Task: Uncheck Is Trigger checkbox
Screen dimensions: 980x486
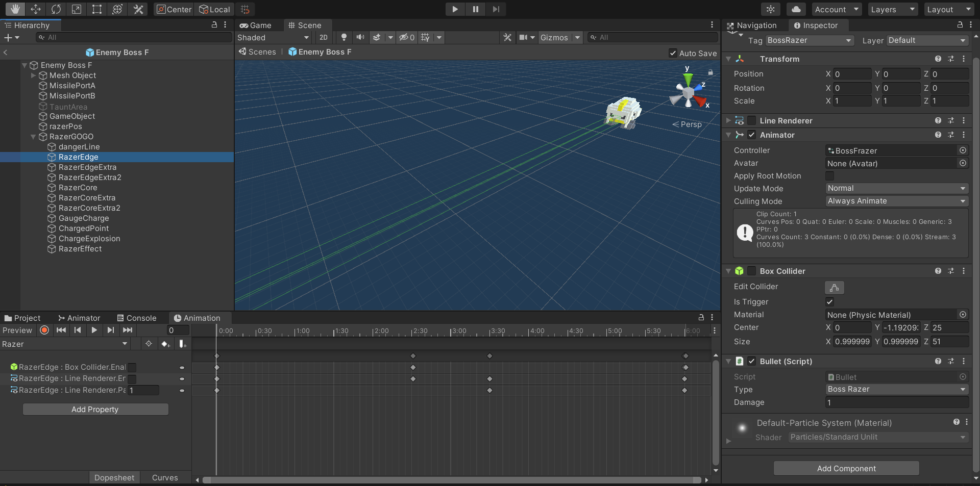Action: [829, 302]
